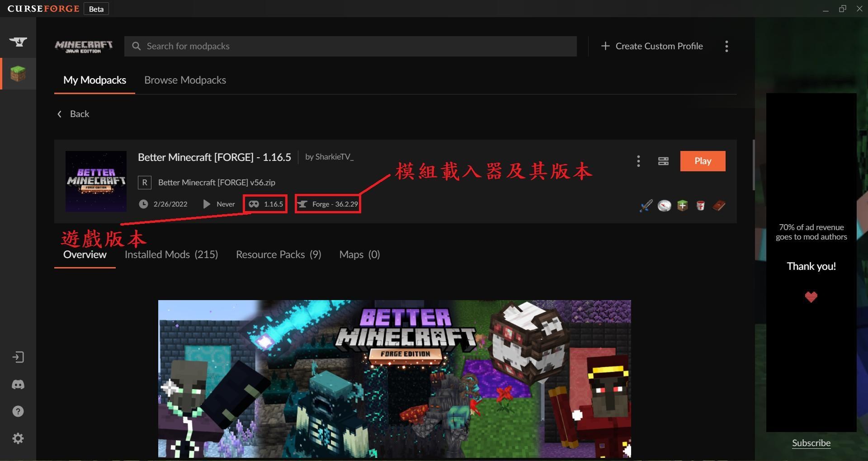
Task: Open the modpack's three-dot options menu
Action: (x=638, y=161)
